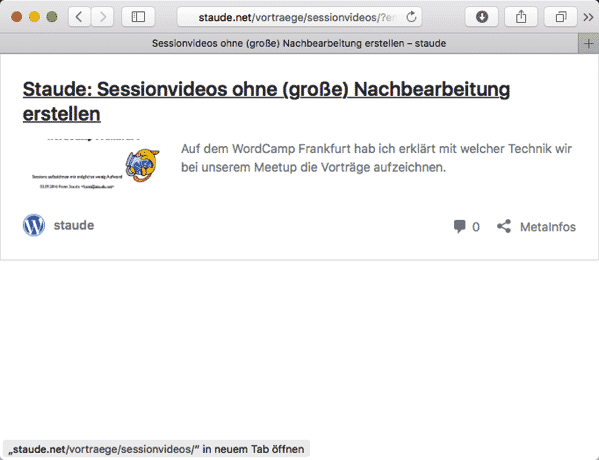The height and width of the screenshot is (460, 599).
Task: Show the Safari sidebar
Action: point(138,17)
